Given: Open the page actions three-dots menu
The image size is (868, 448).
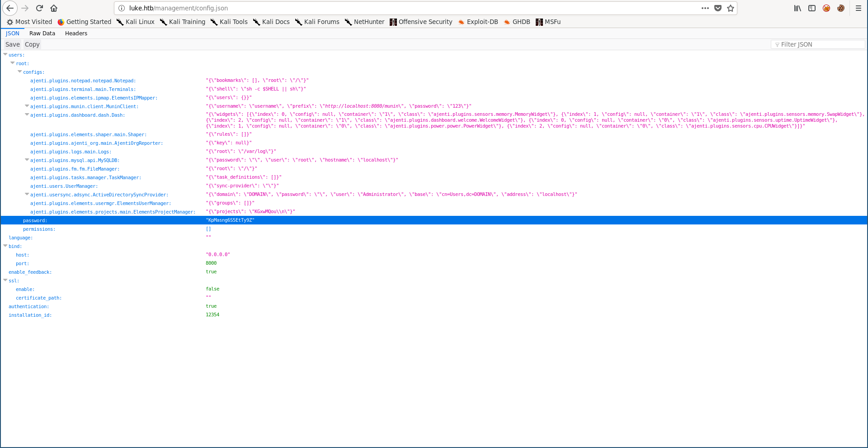Looking at the screenshot, I should point(705,8).
